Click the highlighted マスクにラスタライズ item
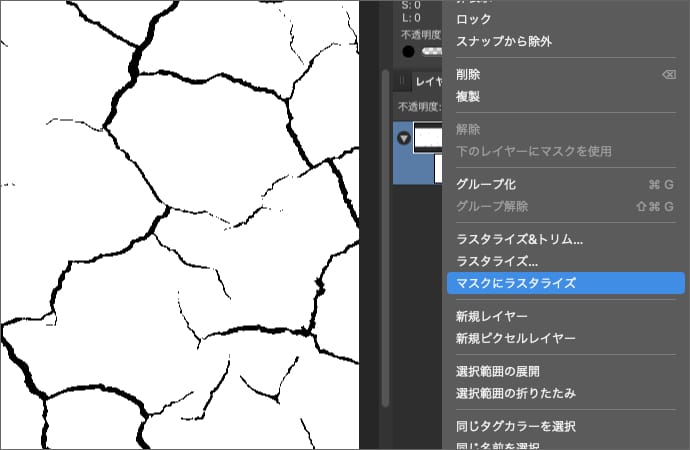Viewport: 690px width, 450px height. pos(515,283)
